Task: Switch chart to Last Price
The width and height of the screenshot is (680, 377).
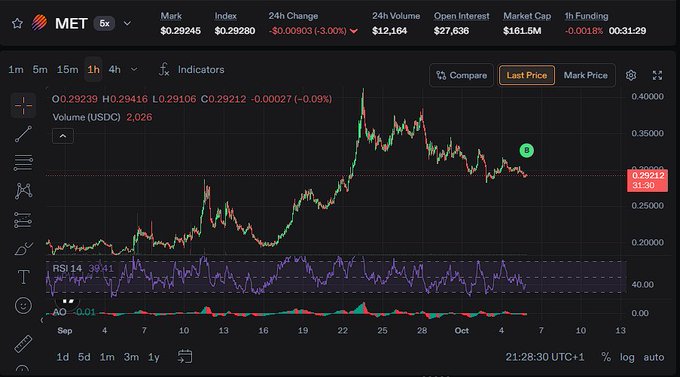Action: click(526, 75)
